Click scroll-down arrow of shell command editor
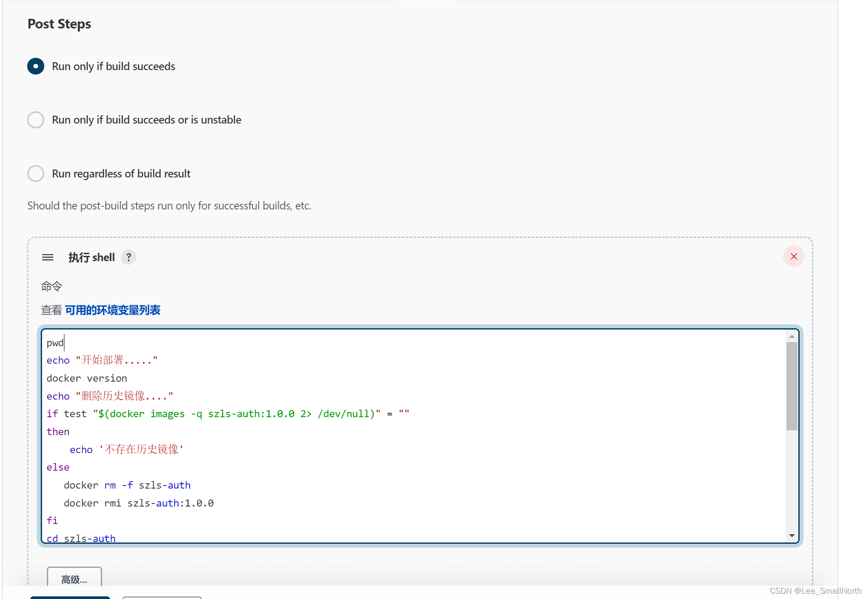This screenshot has height=599, width=868. [792, 535]
